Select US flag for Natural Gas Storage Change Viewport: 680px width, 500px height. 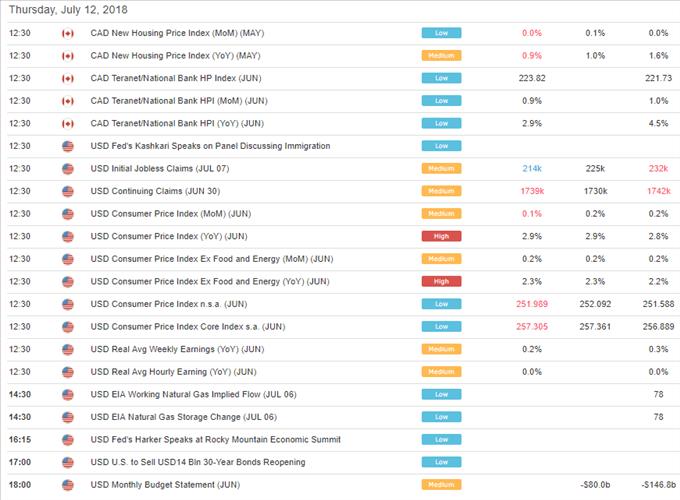pyautogui.click(x=68, y=416)
